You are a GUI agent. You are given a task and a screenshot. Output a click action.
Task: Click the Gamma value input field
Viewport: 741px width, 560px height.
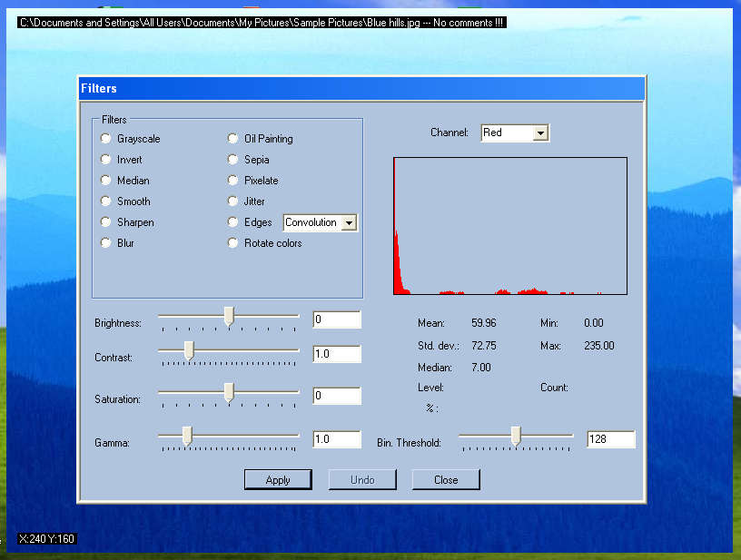[336, 439]
